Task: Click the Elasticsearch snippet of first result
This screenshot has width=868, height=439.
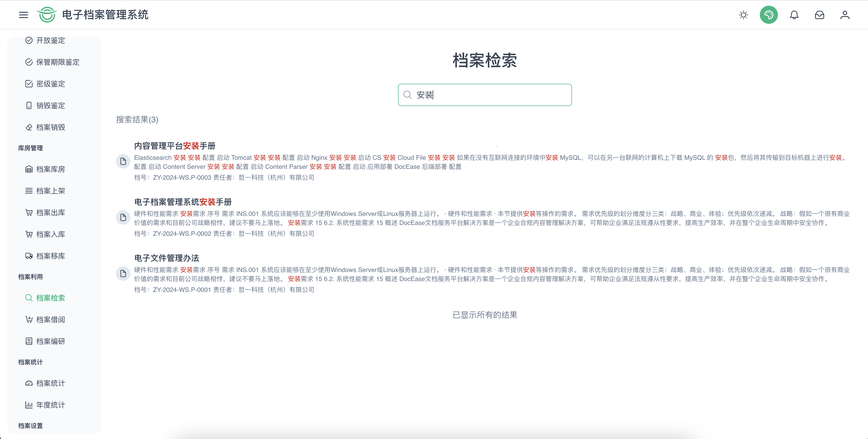Action: point(491,162)
